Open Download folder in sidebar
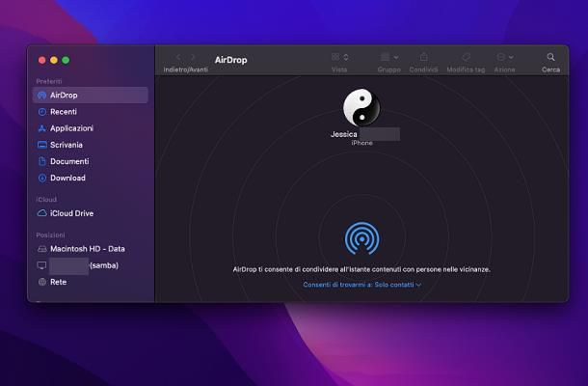This screenshot has width=588, height=386. point(90,178)
